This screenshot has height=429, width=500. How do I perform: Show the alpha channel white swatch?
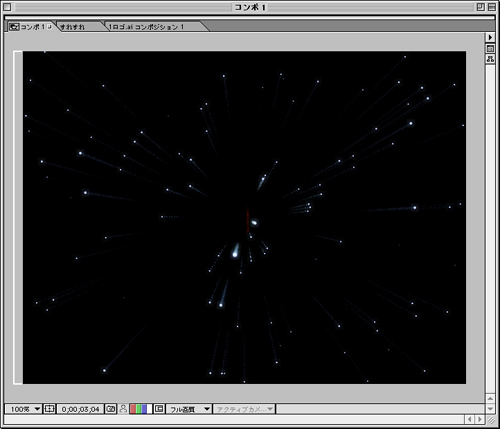pyautogui.click(x=149, y=409)
